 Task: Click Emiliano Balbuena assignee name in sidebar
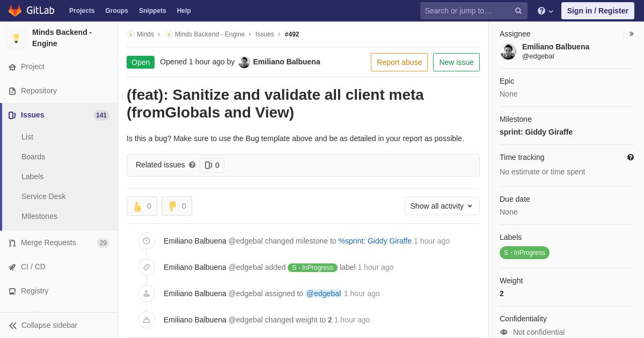[555, 47]
